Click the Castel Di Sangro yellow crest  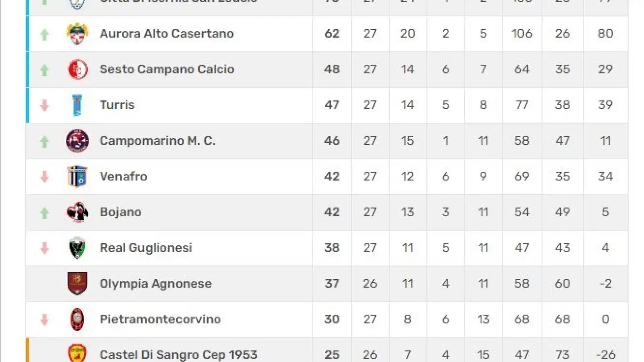point(77,353)
